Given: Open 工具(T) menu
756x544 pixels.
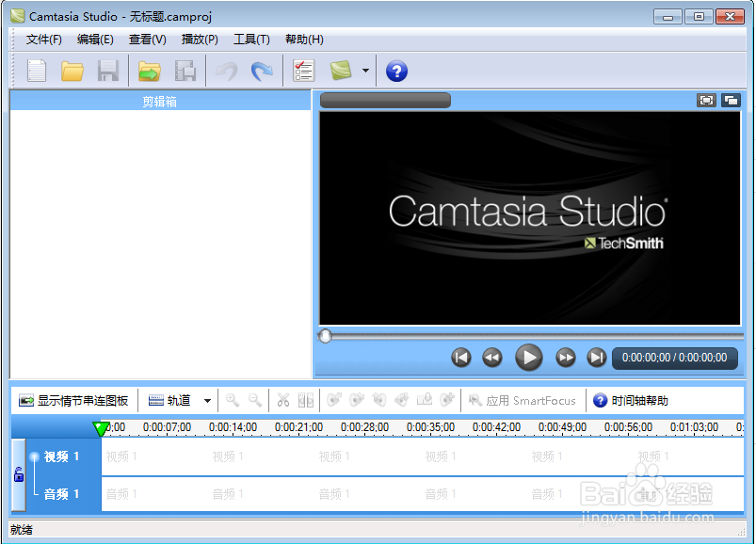Looking at the screenshot, I should point(251,40).
